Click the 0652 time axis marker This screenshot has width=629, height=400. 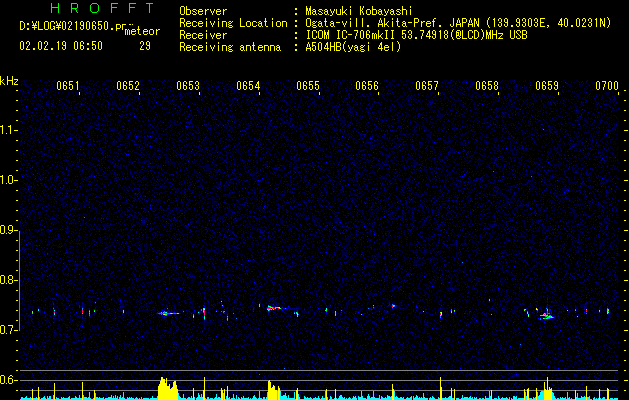pos(128,86)
